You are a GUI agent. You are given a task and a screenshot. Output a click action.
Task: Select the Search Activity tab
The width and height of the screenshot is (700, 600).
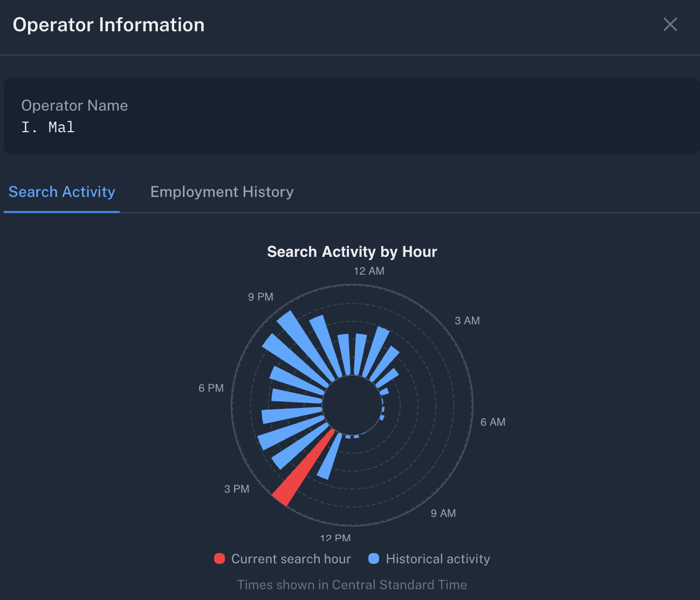tap(62, 192)
